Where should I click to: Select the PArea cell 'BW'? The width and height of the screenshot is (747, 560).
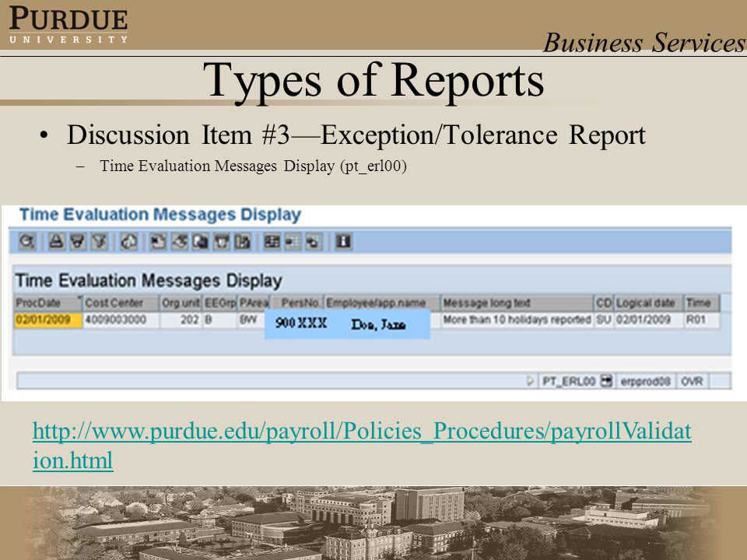251,320
